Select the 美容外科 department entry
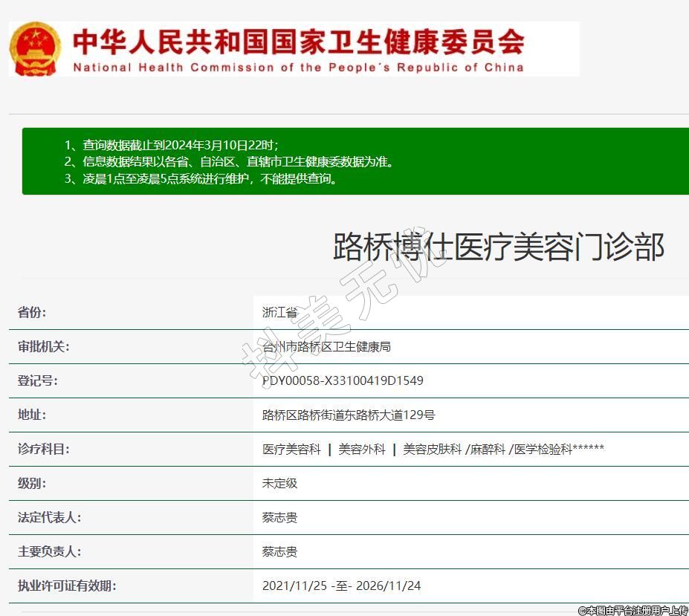Viewport: 689px width, 616px height. click(x=362, y=449)
